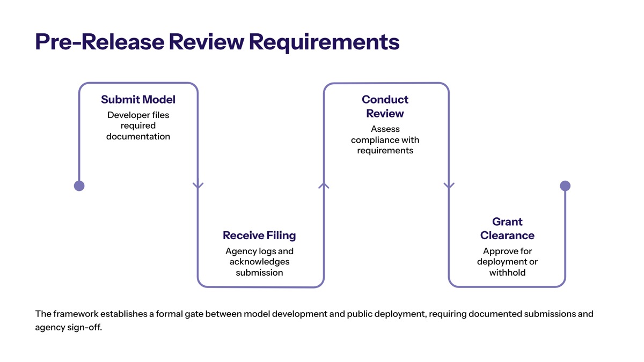This screenshot has height=362, width=644.
Task: Select the 'Receive Filing' step heading
Action: click(259, 235)
